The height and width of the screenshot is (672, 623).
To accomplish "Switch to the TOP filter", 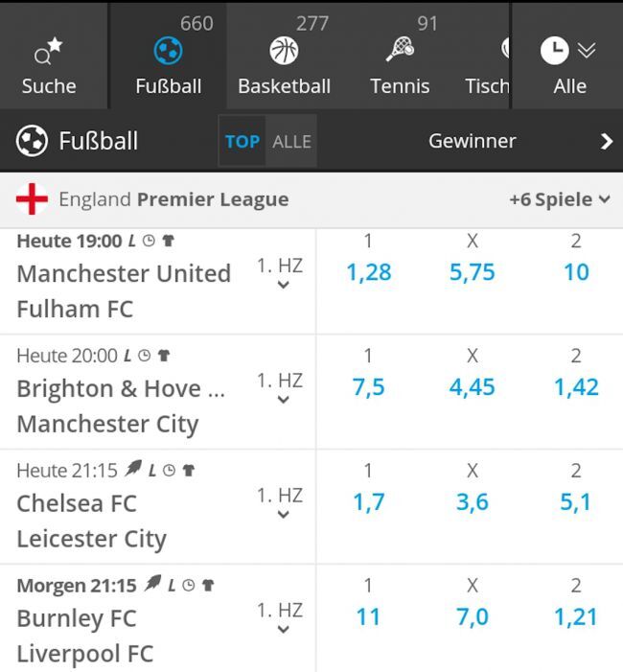I will point(242,142).
